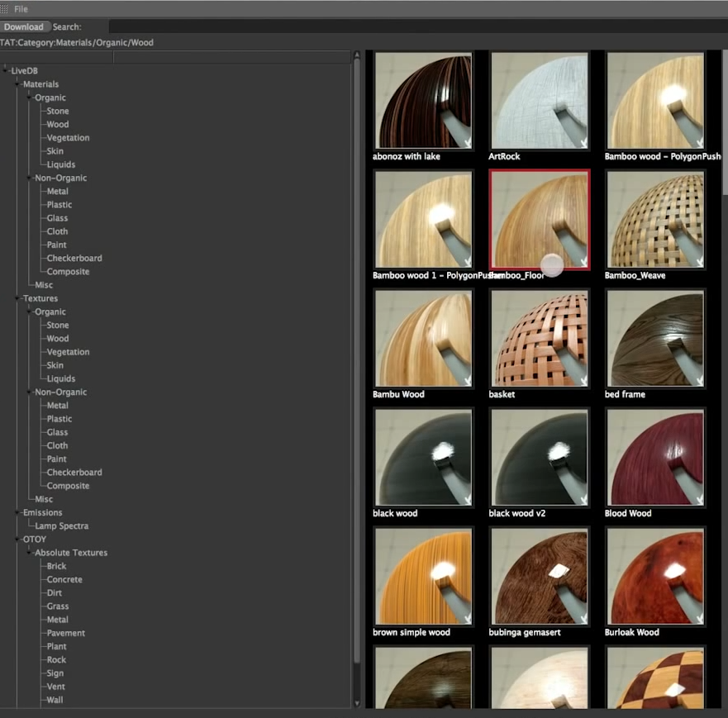The width and height of the screenshot is (728, 718).
Task: Select Lamp Spectra under Emissions
Action: (62, 525)
